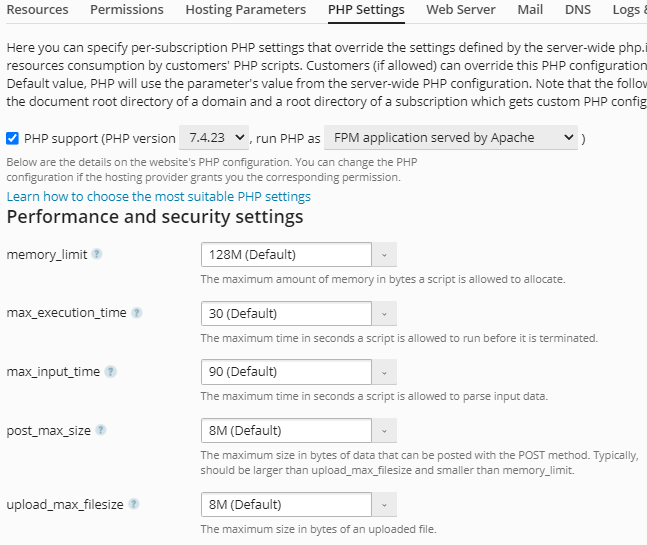Image resolution: width=647 pixels, height=545 pixels.
Task: Open memory_limit dropdown arrow
Action: pos(384,255)
